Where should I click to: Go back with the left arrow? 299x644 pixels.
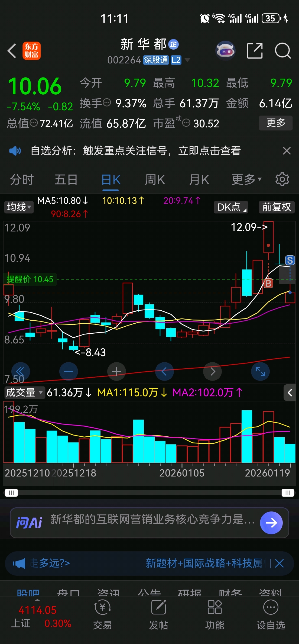(12, 51)
